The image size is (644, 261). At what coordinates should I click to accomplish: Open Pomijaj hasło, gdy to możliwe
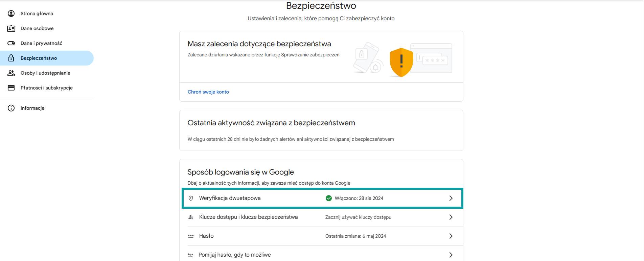(x=234, y=255)
